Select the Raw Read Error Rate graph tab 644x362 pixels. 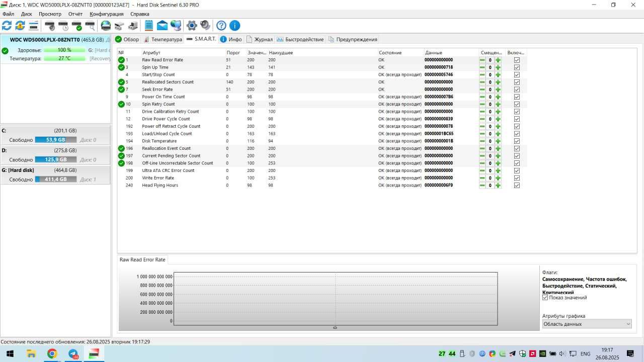(142, 260)
